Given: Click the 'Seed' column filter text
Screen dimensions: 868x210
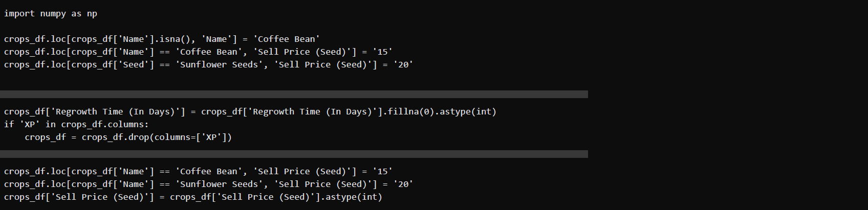Looking at the screenshot, I should (133, 65).
